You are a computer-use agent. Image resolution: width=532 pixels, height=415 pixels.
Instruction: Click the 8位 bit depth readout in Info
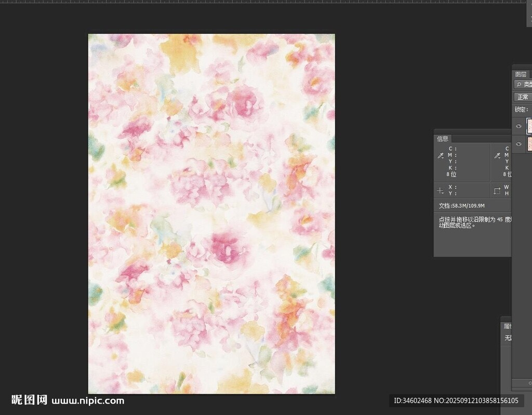click(451, 175)
